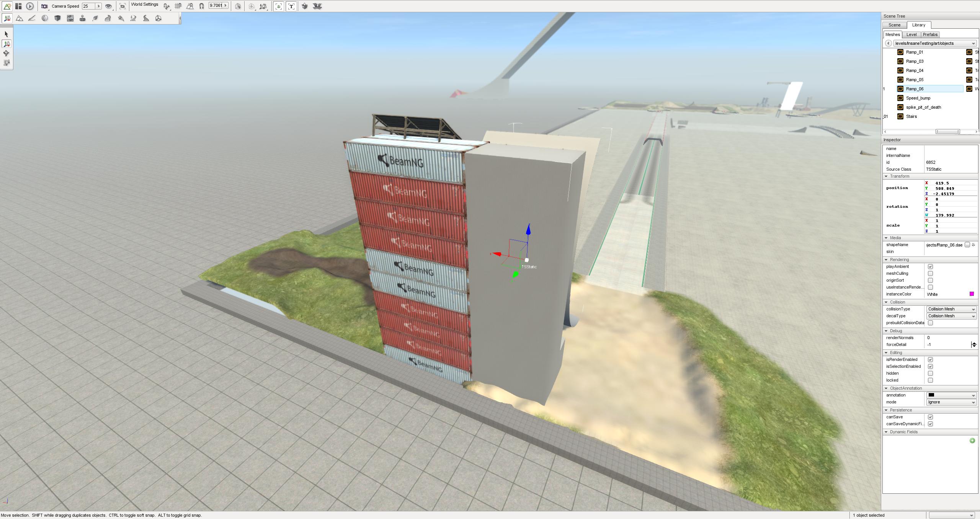Screen dimensions: 980x519
Task: Select the Decal Road Editor icon
Action: (x=146, y=18)
